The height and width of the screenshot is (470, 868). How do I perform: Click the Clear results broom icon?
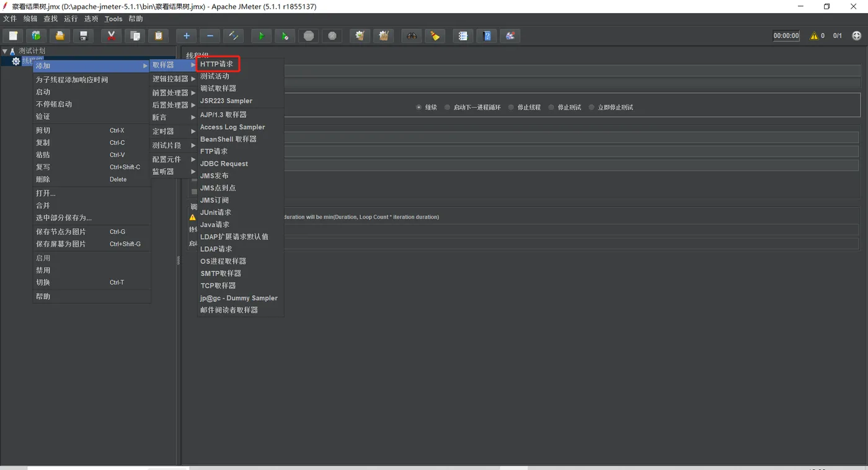click(x=360, y=36)
